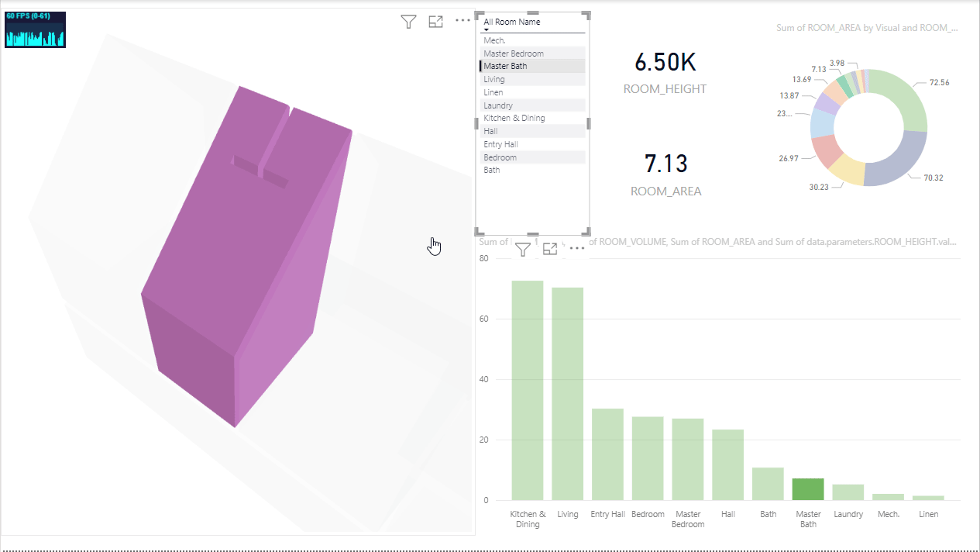980x552 pixels.
Task: Click the FPS performance monitor widget
Action: (35, 29)
